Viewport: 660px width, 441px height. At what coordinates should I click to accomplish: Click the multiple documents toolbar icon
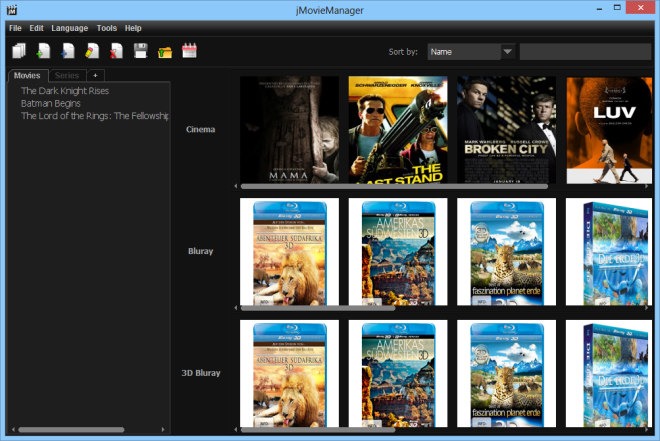coord(18,51)
